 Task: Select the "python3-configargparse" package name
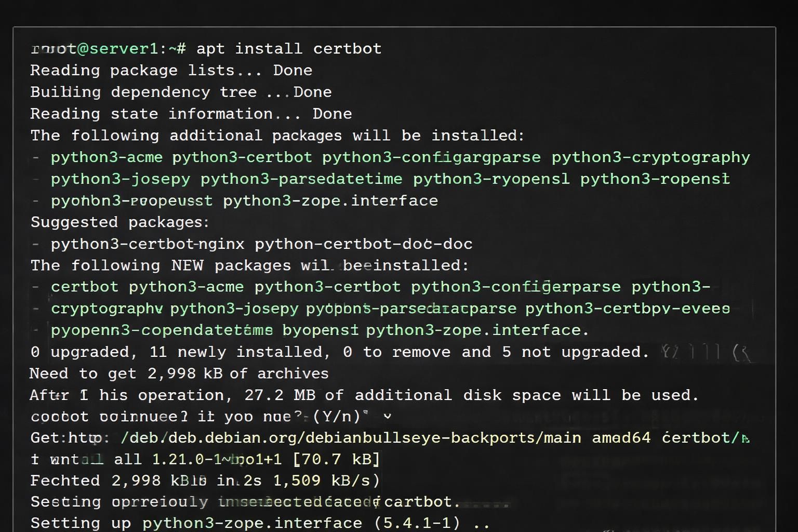point(431,157)
